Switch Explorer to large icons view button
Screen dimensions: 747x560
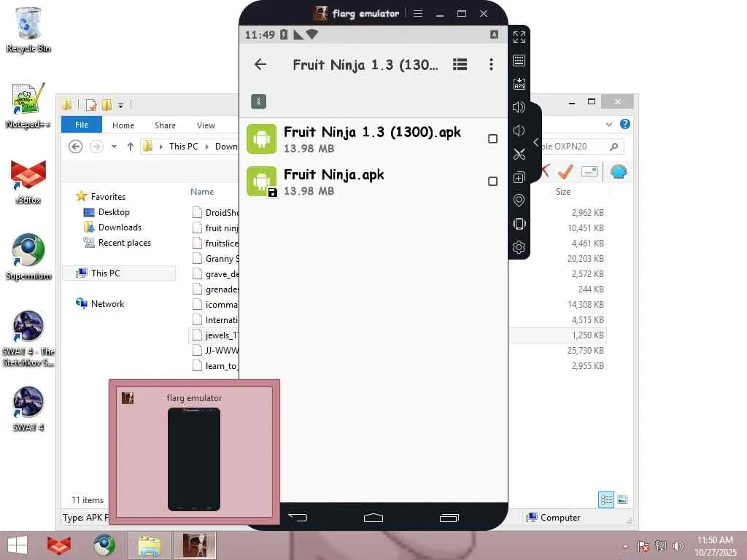click(x=622, y=499)
